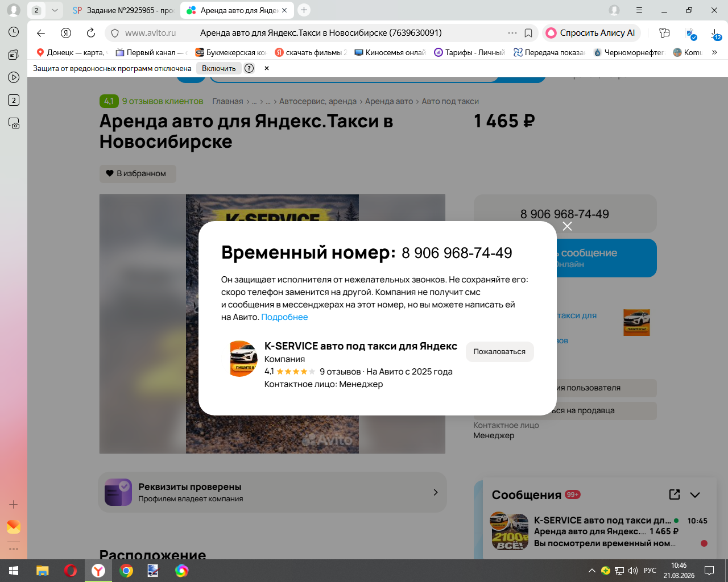Click the volume icon in the system tray
Screen dimensions: 728x582
(632, 571)
